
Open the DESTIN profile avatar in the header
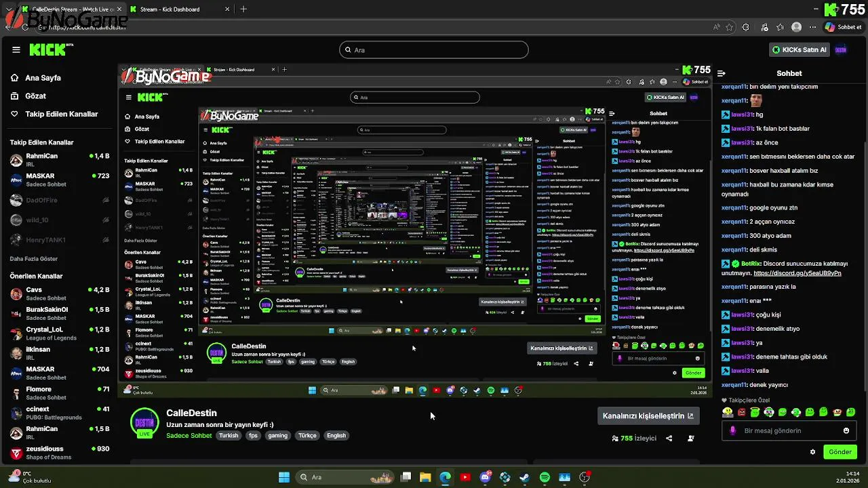coord(841,49)
